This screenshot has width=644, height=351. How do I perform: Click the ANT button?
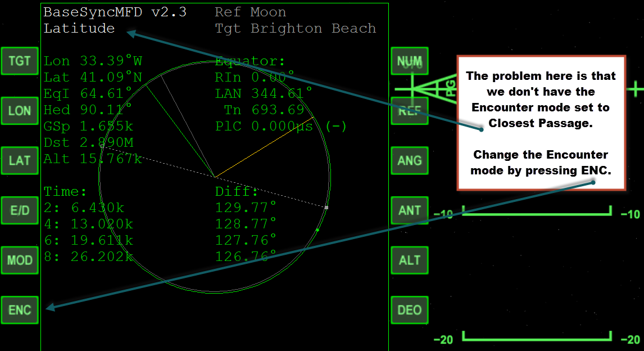(x=410, y=210)
